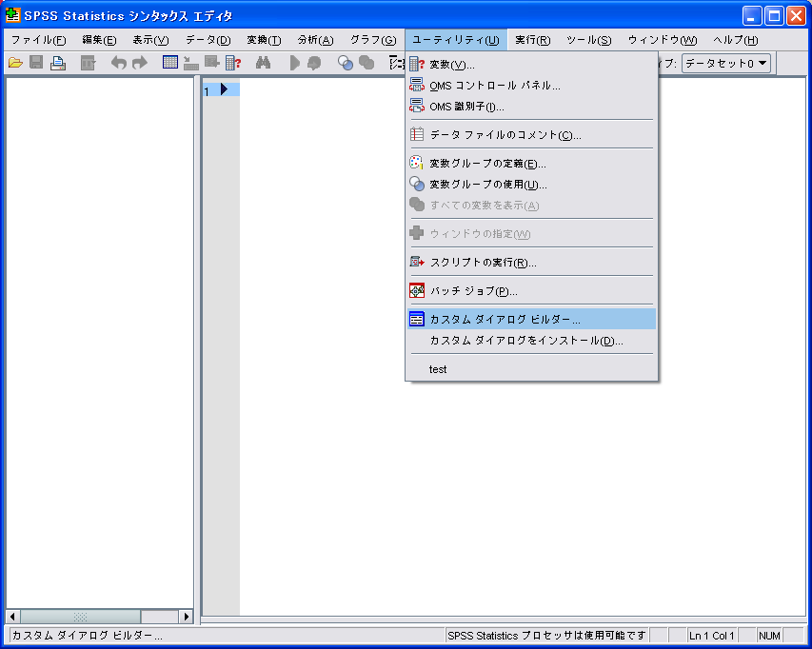Viewport: 812px width, 649px height.
Task: Click the Find binoculars icon
Action: click(264, 63)
